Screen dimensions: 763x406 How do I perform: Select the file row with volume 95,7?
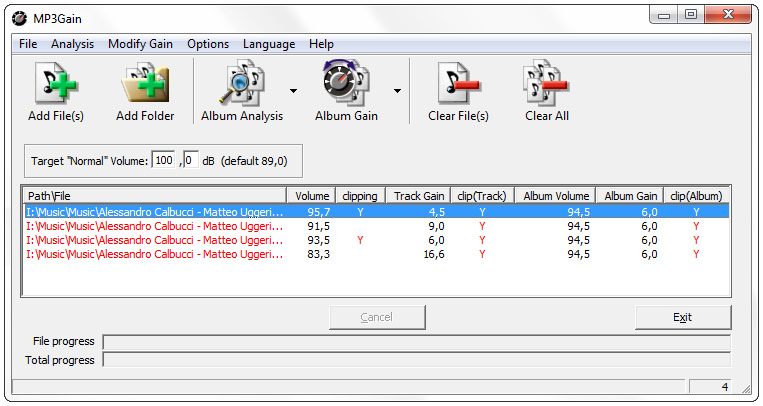pyautogui.click(x=376, y=212)
